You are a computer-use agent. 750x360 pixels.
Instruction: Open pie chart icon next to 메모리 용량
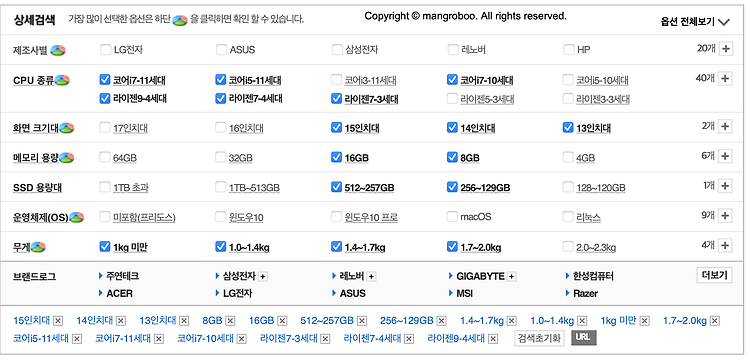(66, 158)
